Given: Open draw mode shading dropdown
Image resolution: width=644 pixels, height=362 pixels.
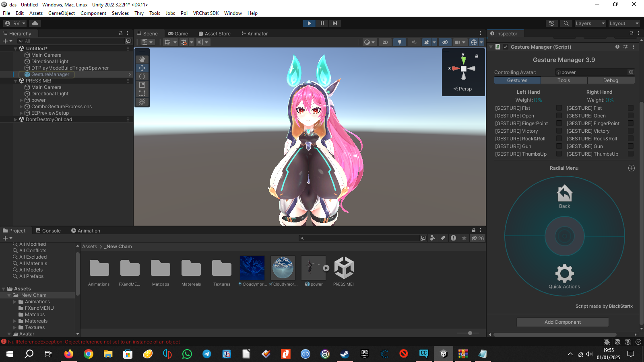Looking at the screenshot, I should (x=369, y=42).
